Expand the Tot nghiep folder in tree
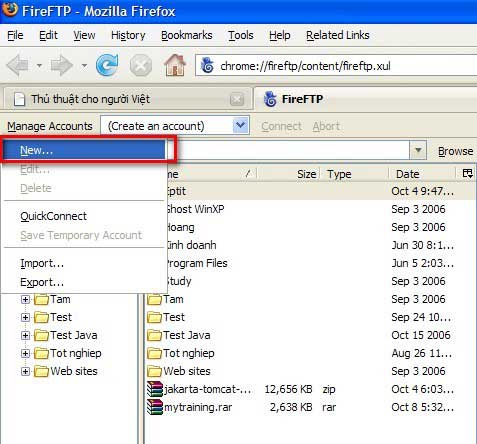Image resolution: width=477 pixels, height=444 pixels. click(x=25, y=354)
